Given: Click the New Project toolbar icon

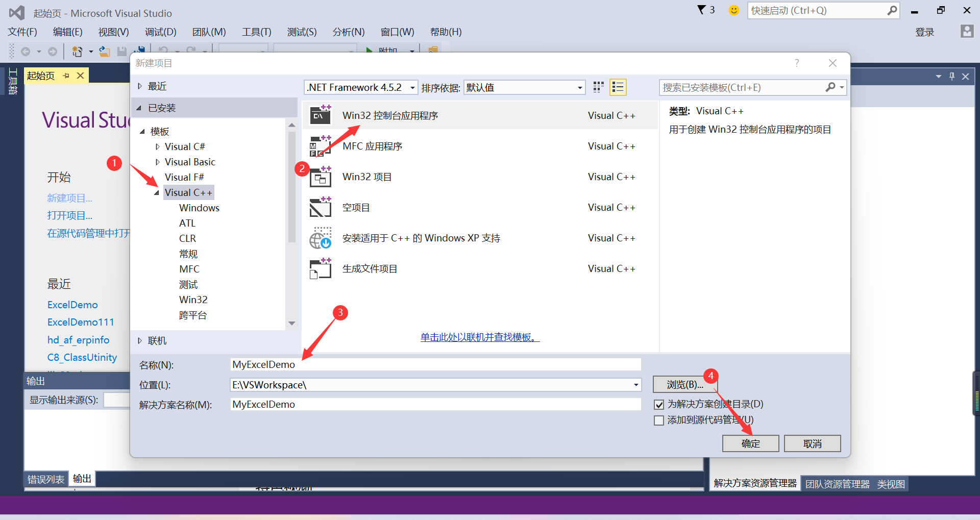Looking at the screenshot, I should point(78,51).
